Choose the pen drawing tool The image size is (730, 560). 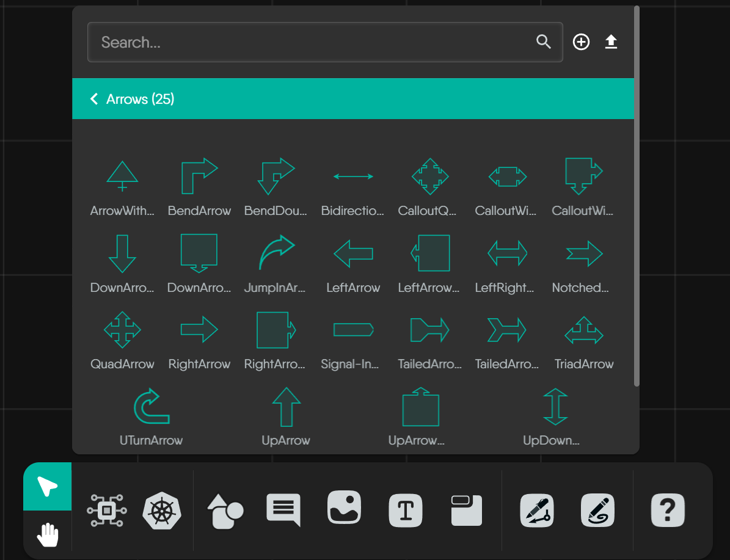537,511
